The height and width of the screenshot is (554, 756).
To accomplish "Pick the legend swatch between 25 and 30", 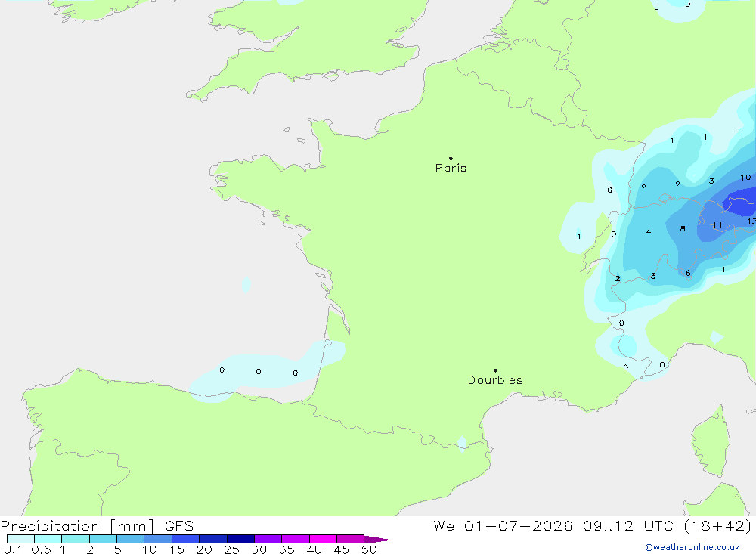I will pyautogui.click(x=240, y=539).
